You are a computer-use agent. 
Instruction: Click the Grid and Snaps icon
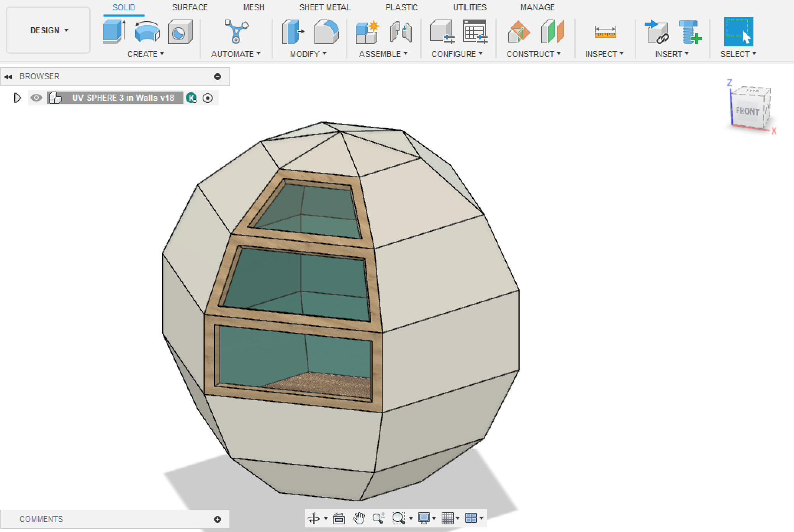[447, 518]
